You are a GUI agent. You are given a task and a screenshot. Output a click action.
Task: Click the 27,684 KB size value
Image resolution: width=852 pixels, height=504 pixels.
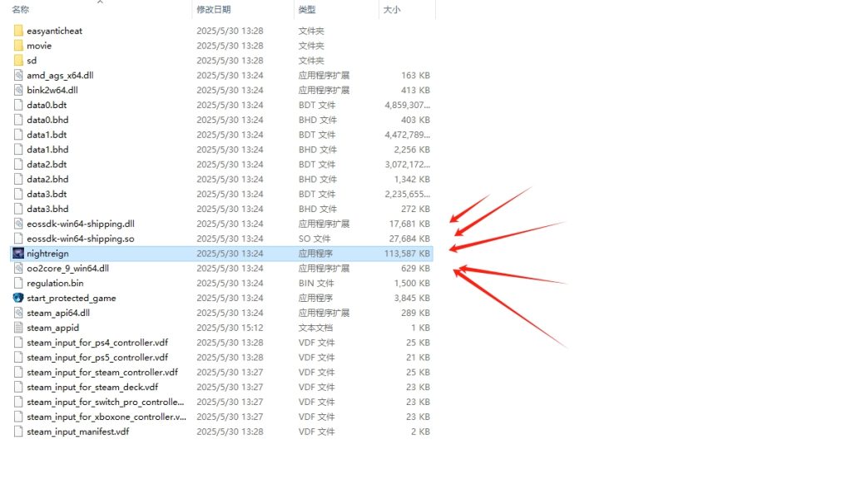409,239
